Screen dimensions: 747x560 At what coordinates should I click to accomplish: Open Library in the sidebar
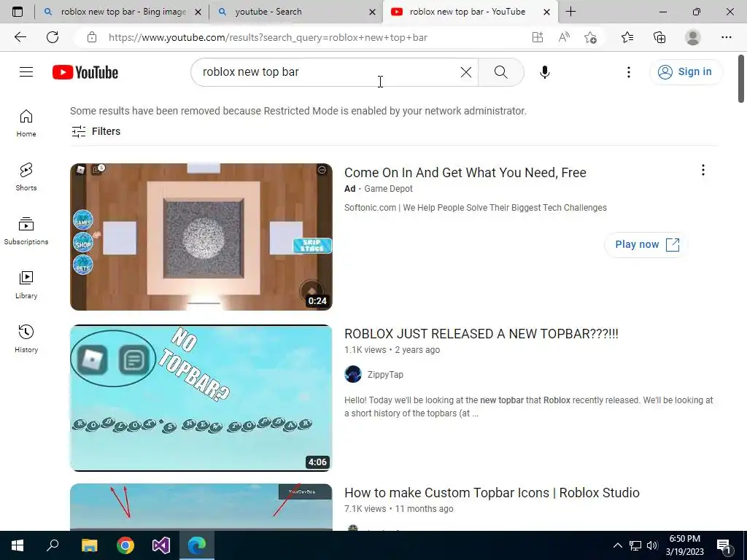coord(26,285)
